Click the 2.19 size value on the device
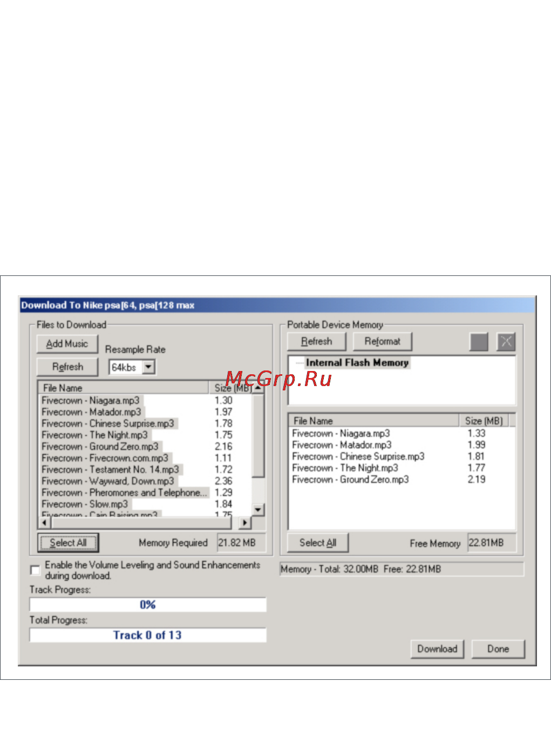Screen dimensions: 551x756 477,480
